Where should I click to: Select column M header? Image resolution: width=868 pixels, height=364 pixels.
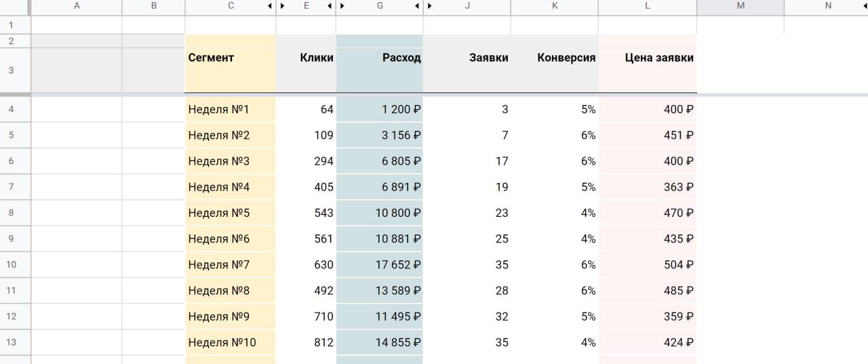(740, 6)
